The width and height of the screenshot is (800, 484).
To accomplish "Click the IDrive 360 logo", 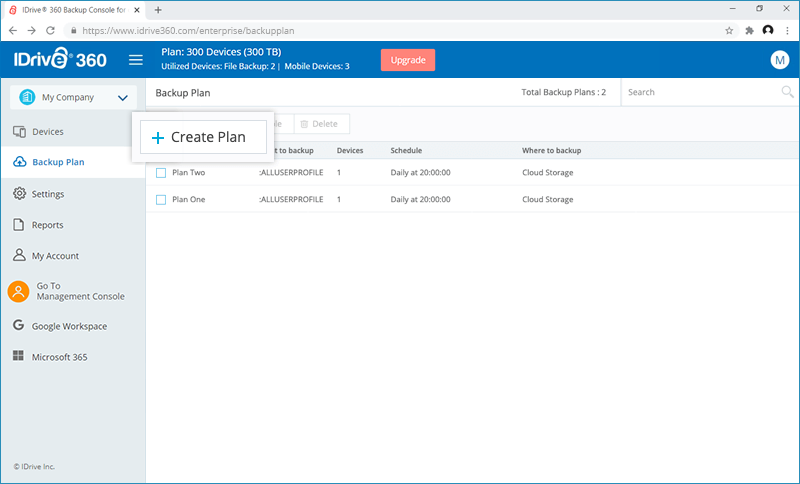I will (60, 60).
